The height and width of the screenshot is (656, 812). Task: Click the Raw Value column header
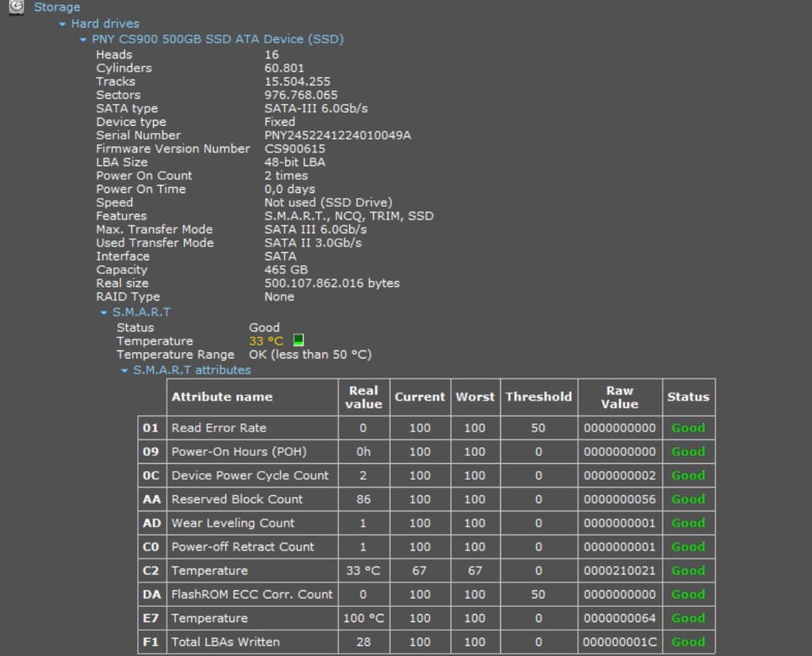[x=619, y=396]
